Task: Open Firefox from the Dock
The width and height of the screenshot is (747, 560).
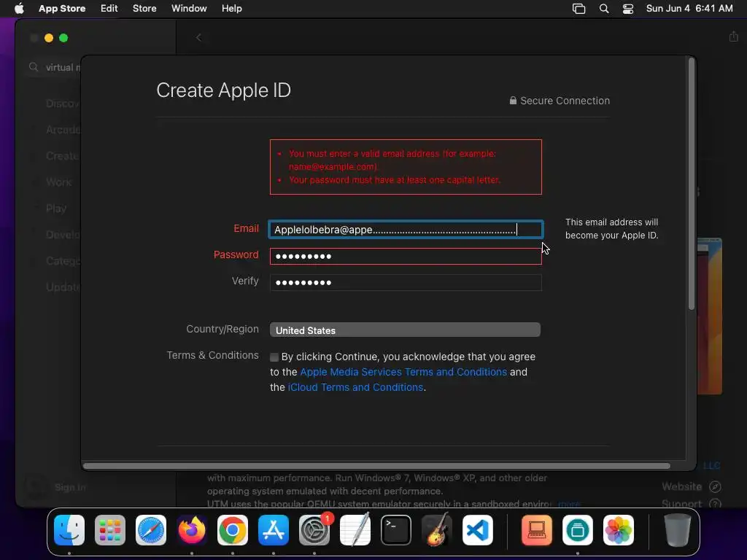Action: coord(192,530)
